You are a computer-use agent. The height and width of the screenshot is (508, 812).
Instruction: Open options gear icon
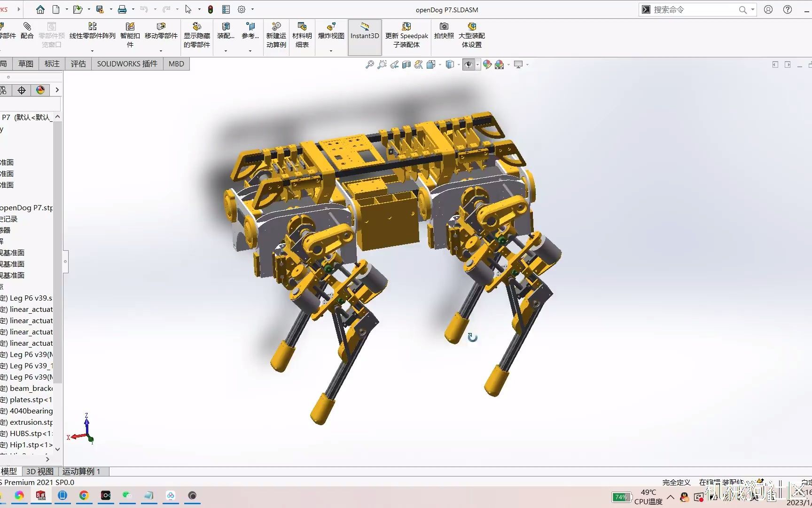242,9
